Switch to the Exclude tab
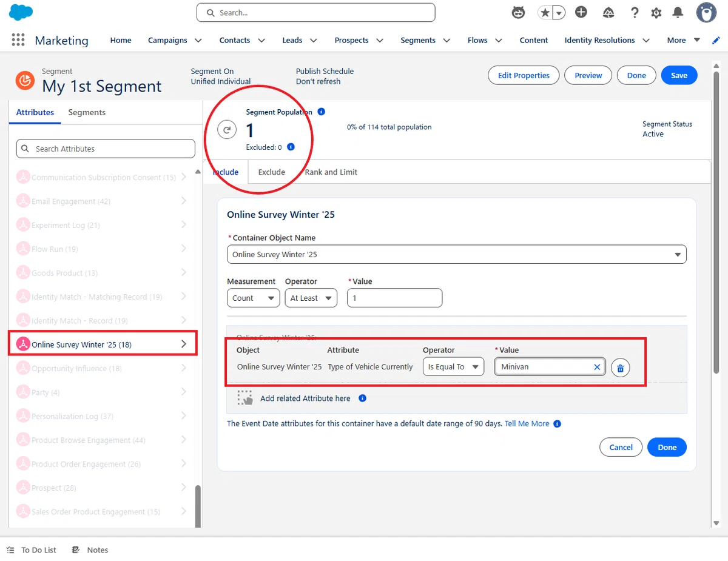Screen dimensions: 728x561 271,172
